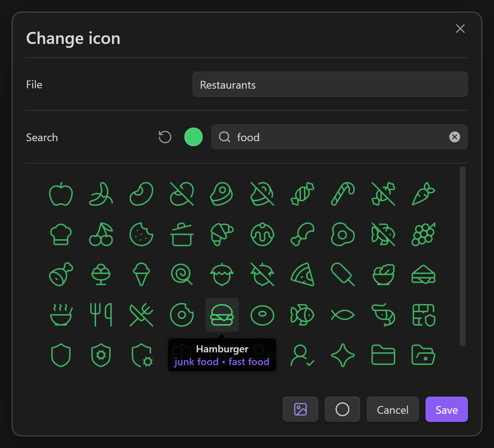Choose the beef steak icon
This screenshot has width=494, height=448.
point(222,194)
